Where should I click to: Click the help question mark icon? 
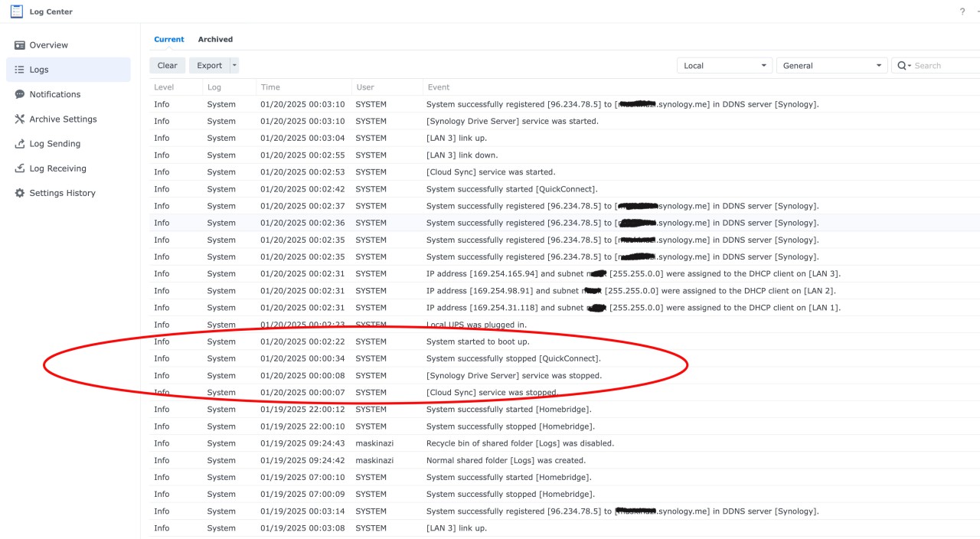[x=962, y=11]
